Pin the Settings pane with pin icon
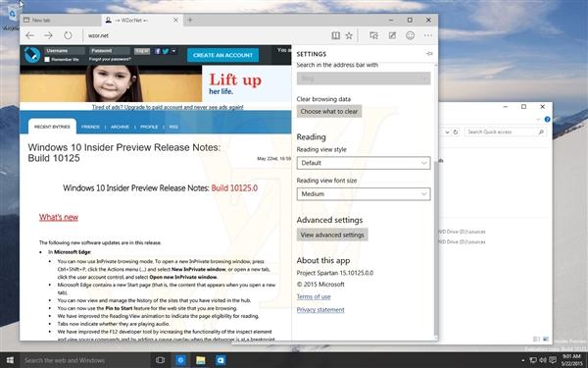588x368 pixels. 429,54
